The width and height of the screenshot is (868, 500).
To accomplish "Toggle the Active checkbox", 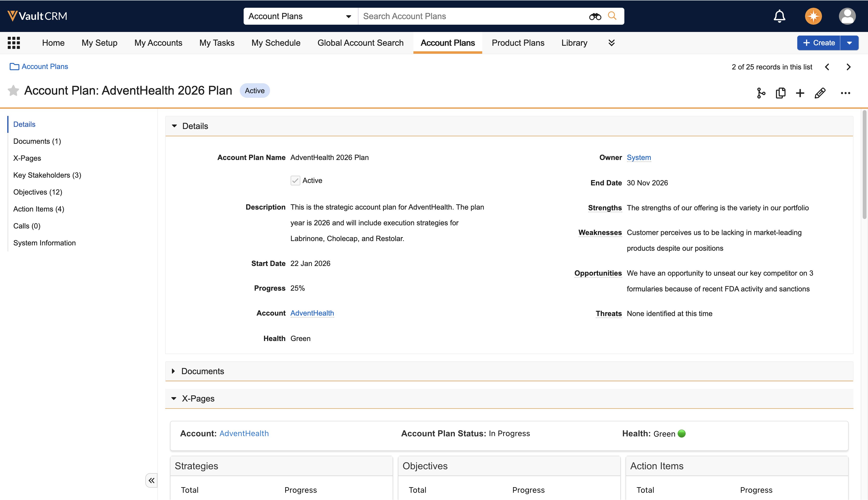I will 295,181.
